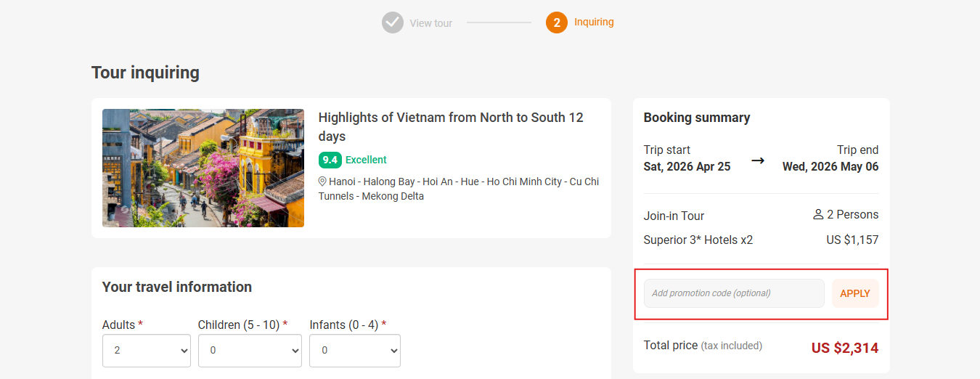
Task: Click the person icon beside 2 Persons
Action: [818, 215]
